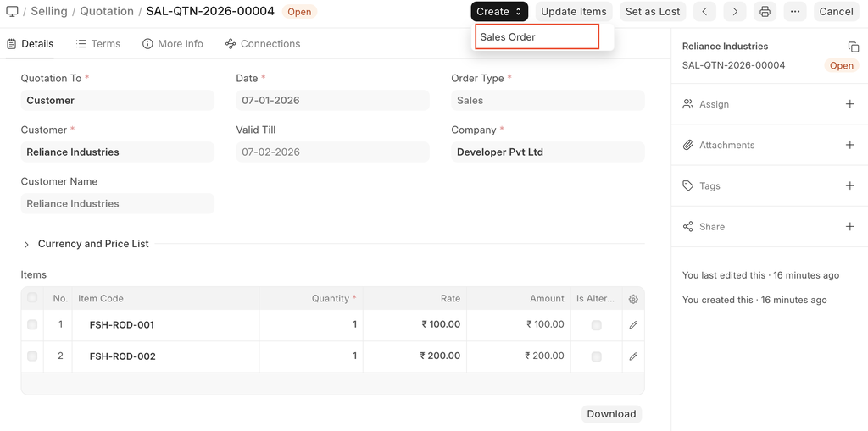The image size is (868, 431).
Task: Select the FSH-ROD-001 row checkbox
Action: click(32, 325)
